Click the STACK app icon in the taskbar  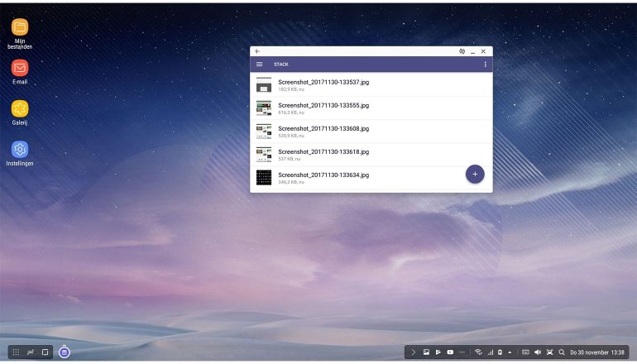click(x=65, y=352)
